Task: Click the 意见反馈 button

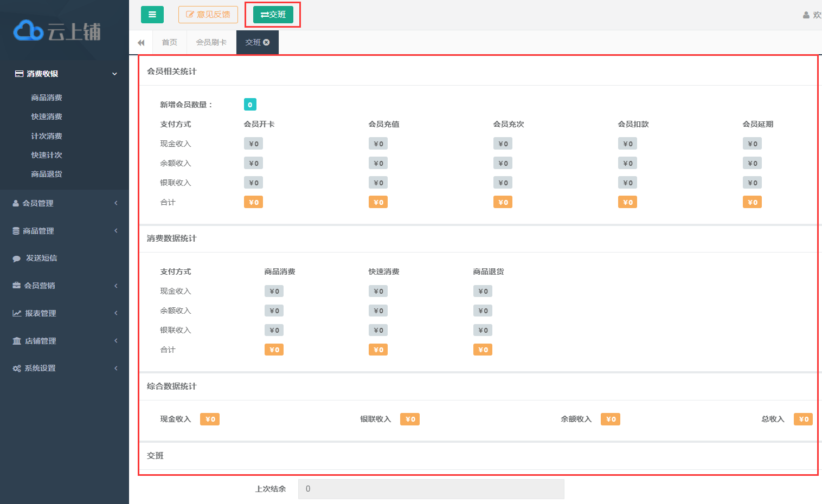Action: pos(208,15)
